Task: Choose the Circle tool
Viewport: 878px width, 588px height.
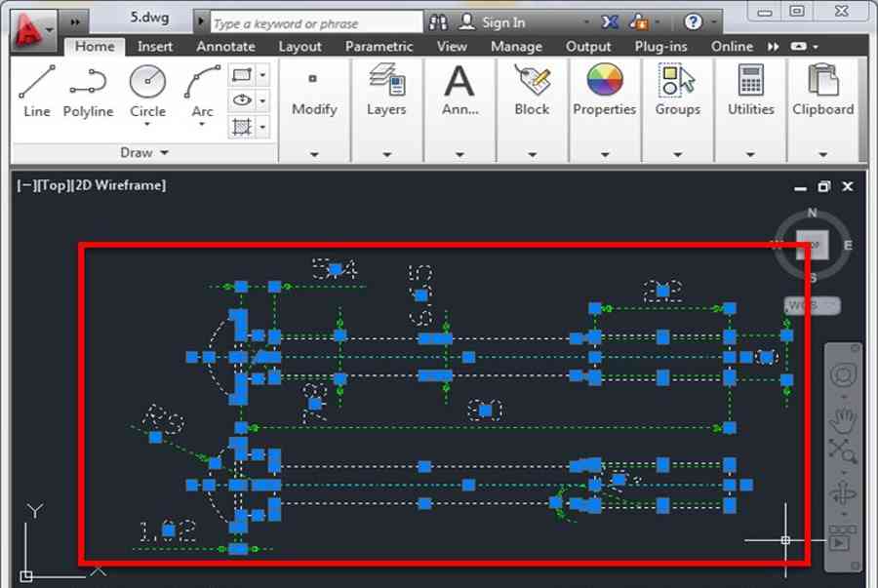Action: [147, 91]
